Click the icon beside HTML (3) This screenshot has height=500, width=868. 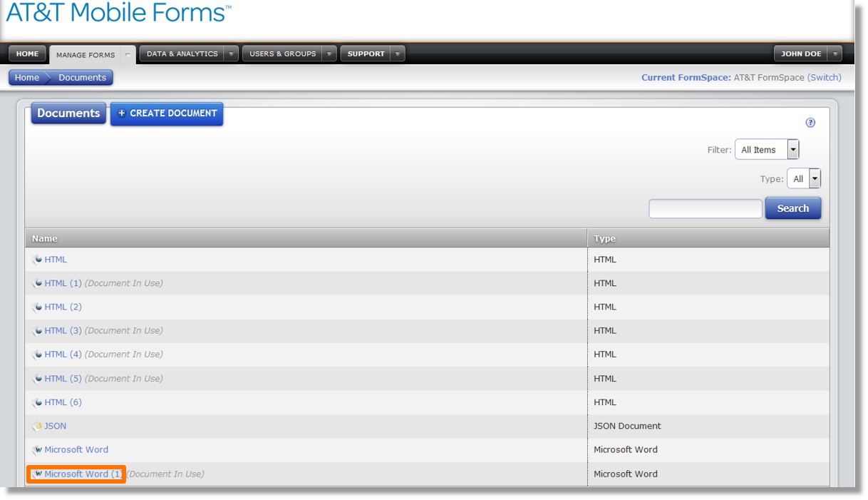pyautogui.click(x=38, y=331)
